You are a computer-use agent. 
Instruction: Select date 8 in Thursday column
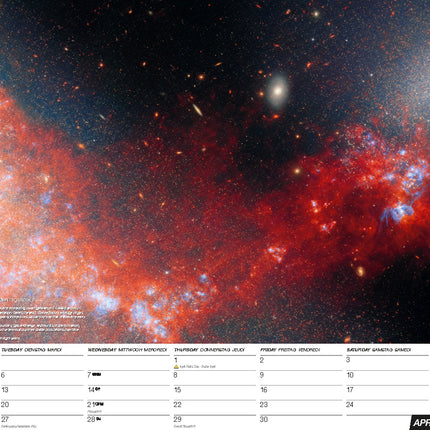[x=175, y=375]
